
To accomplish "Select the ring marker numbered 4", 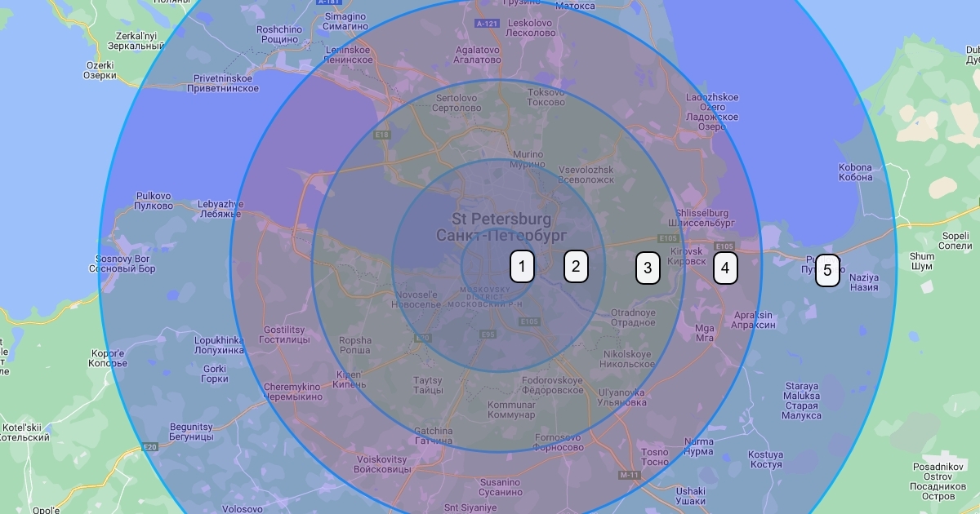I will click(x=725, y=268).
